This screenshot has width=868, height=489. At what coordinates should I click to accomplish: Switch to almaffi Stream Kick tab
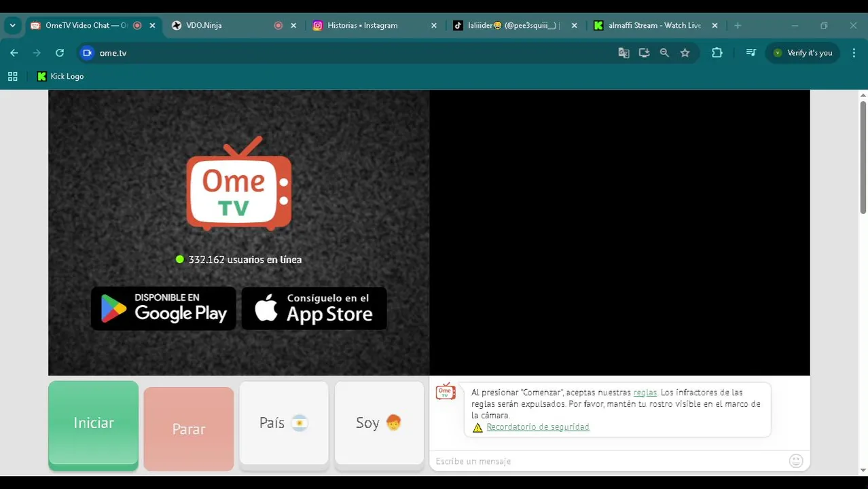coord(654,25)
